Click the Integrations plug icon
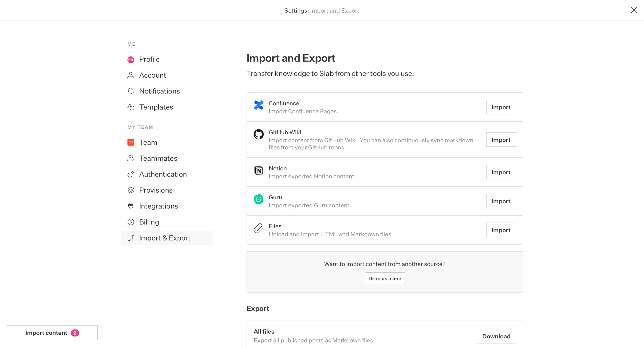 click(x=131, y=206)
